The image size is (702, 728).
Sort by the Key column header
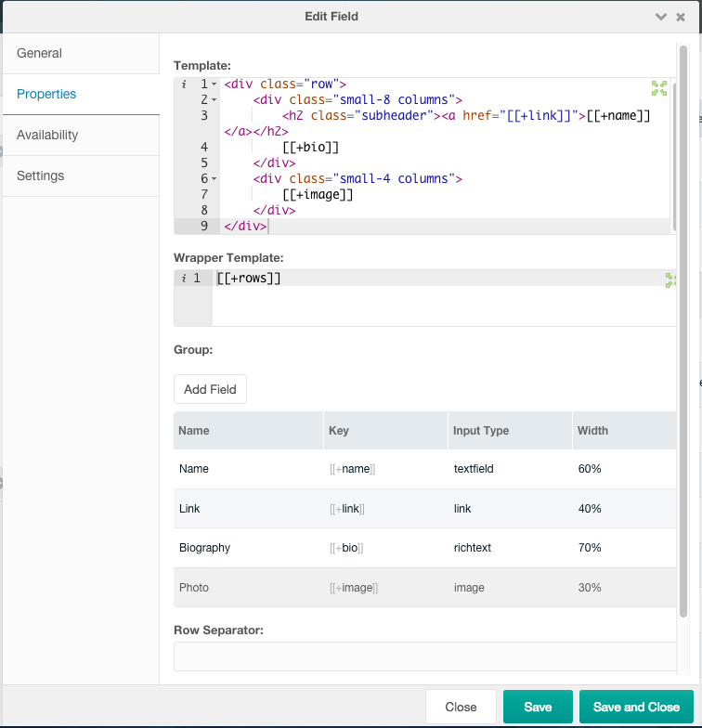[x=385, y=431]
